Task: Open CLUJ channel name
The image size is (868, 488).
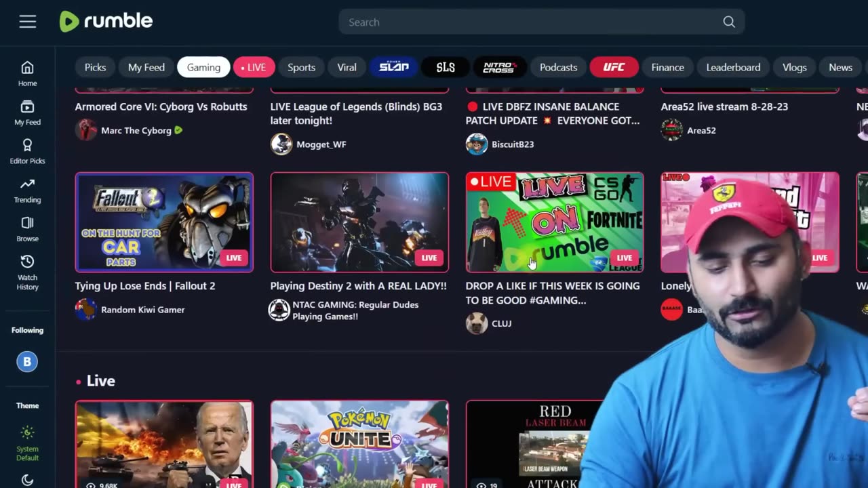Action: click(501, 324)
